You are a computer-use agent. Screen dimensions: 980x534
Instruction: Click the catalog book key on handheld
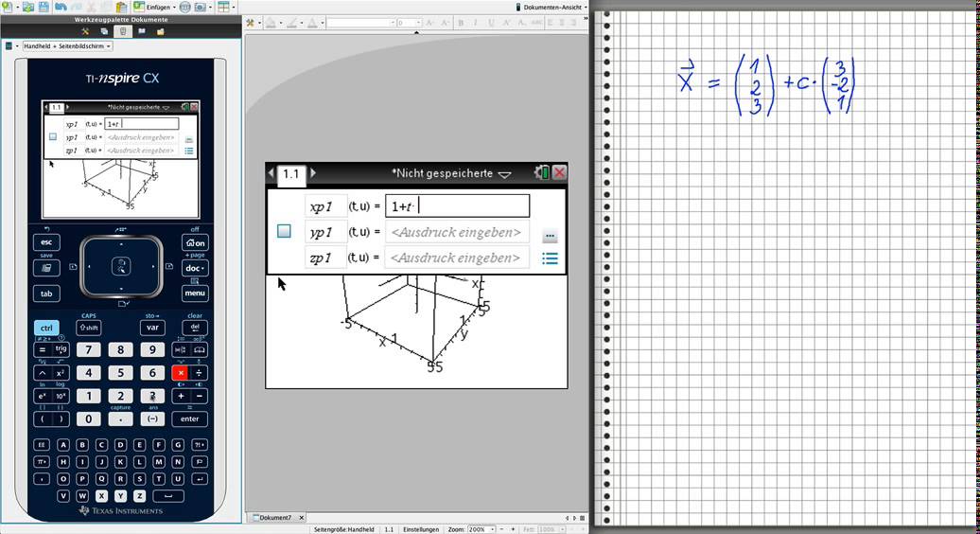click(199, 349)
